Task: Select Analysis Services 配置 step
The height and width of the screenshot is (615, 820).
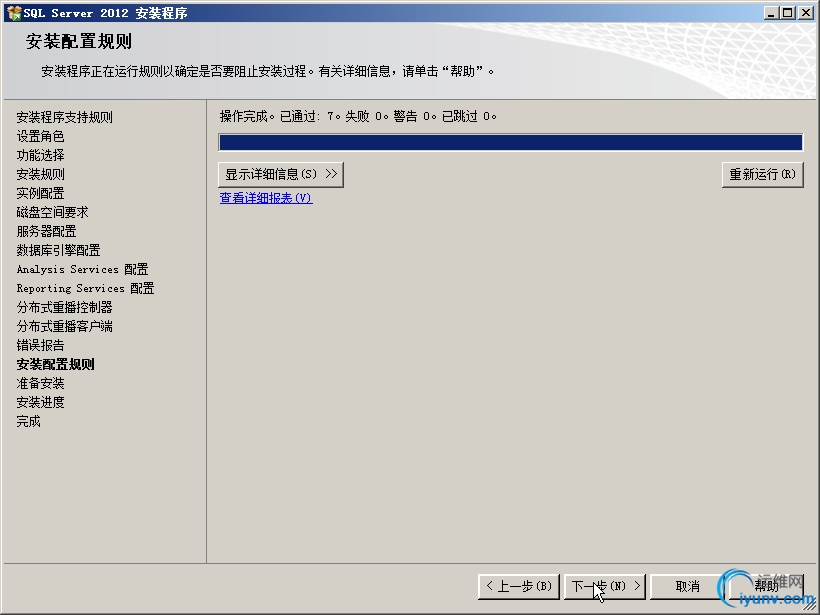Action: [83, 269]
